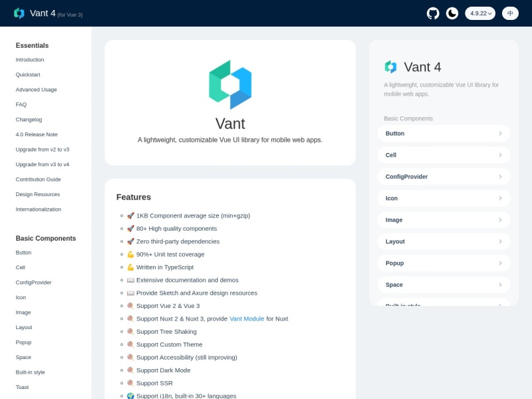Screen dimensions: 532x399
Task: Open Cell row in mobile preview
Action: 444,155
